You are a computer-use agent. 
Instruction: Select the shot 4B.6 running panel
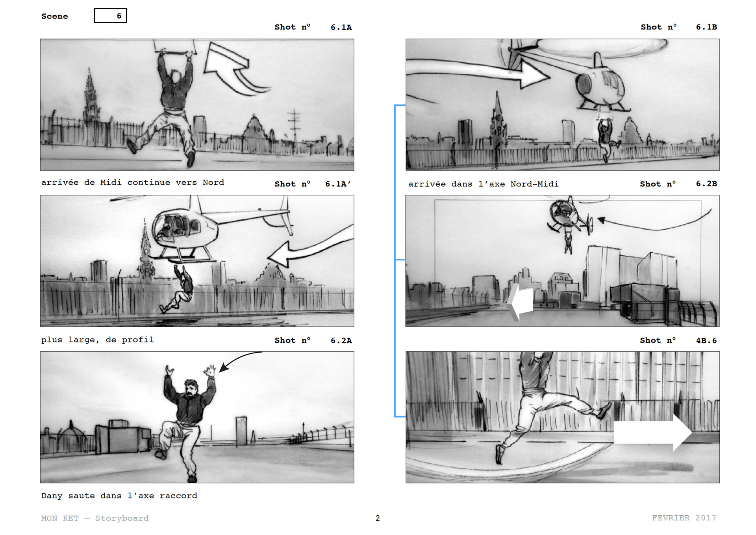click(562, 417)
